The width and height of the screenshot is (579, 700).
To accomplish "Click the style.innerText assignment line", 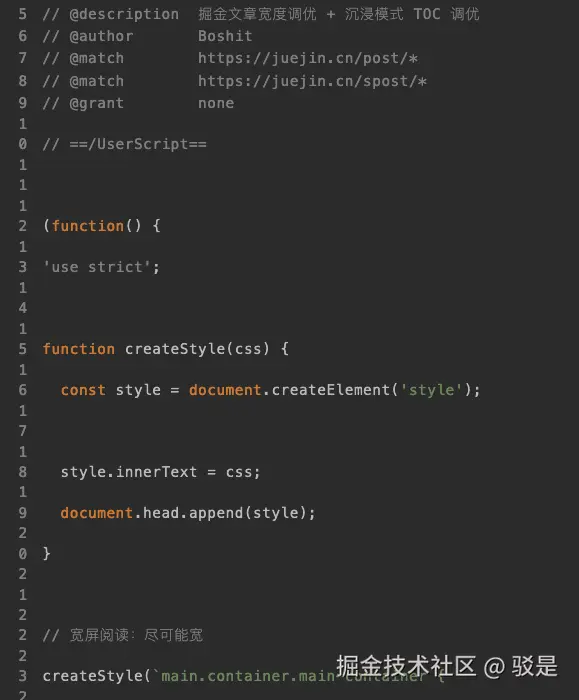I will (160, 472).
